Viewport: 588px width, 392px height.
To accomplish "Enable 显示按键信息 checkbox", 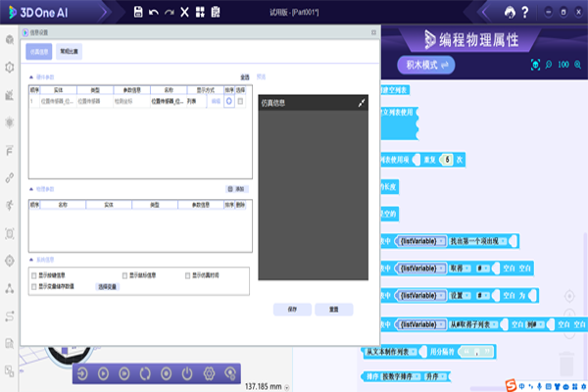I will [34, 276].
